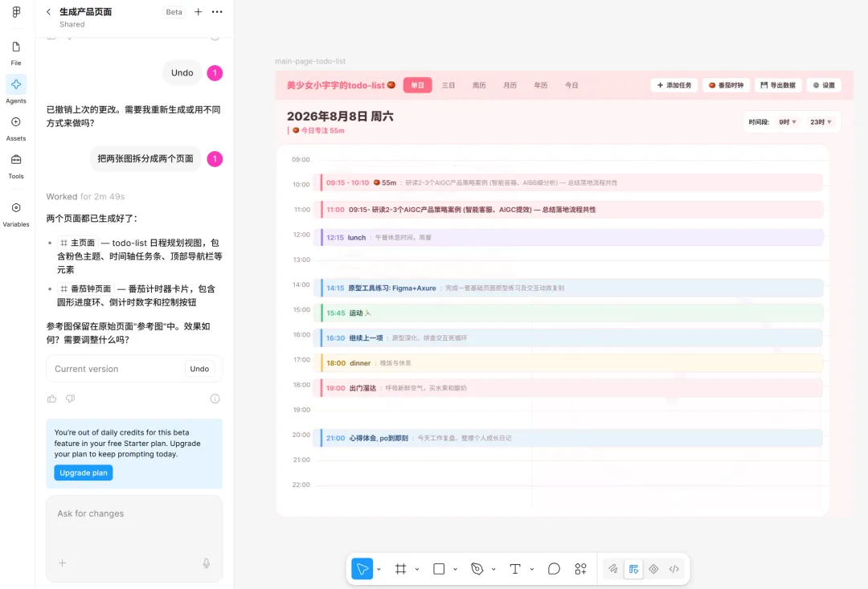Screen dimensions: 868x589
Task: Open the 番茄钟页面 frame link
Action: 86,288
